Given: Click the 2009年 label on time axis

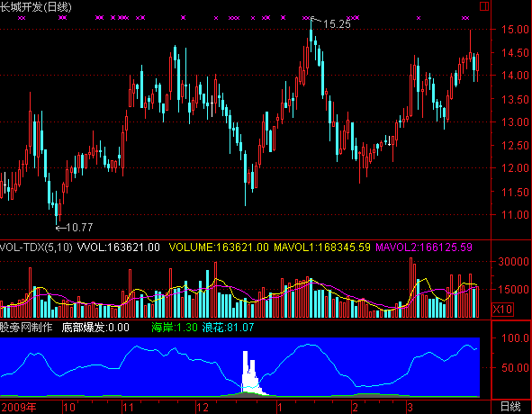Looking at the screenshot, I should click(18, 407).
